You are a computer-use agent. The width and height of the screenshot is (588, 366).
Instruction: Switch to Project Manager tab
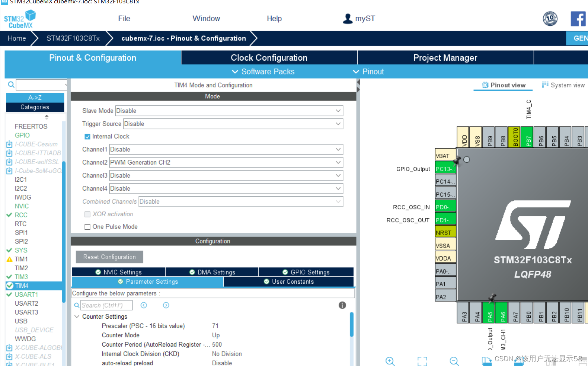(445, 58)
